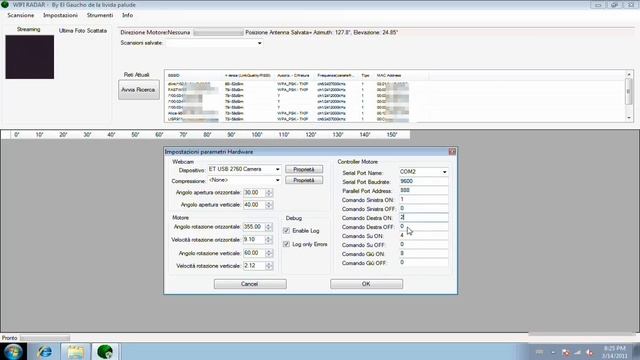
Task: Close the Impostazioni parametri Hardware dialog
Action: pos(452,152)
